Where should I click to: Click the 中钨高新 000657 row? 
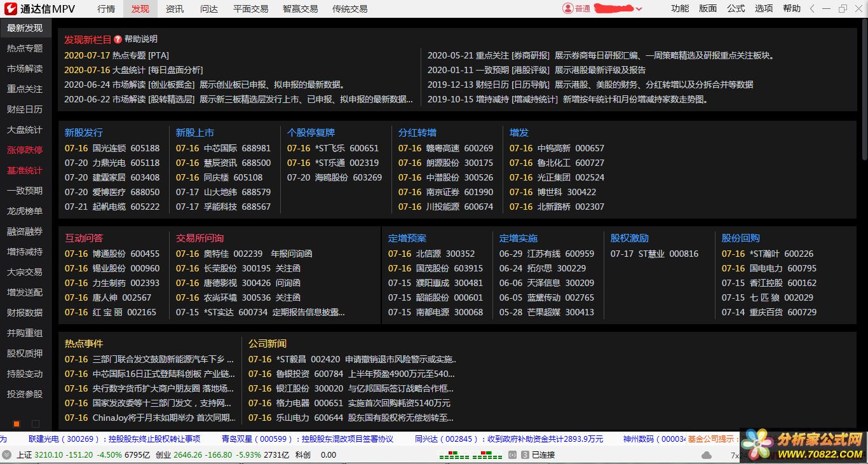tap(557, 148)
